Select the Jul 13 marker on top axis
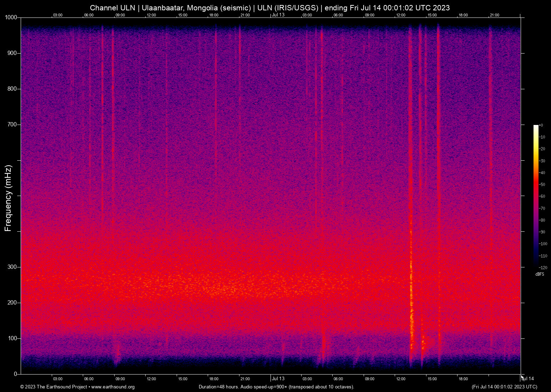 pos(278,15)
